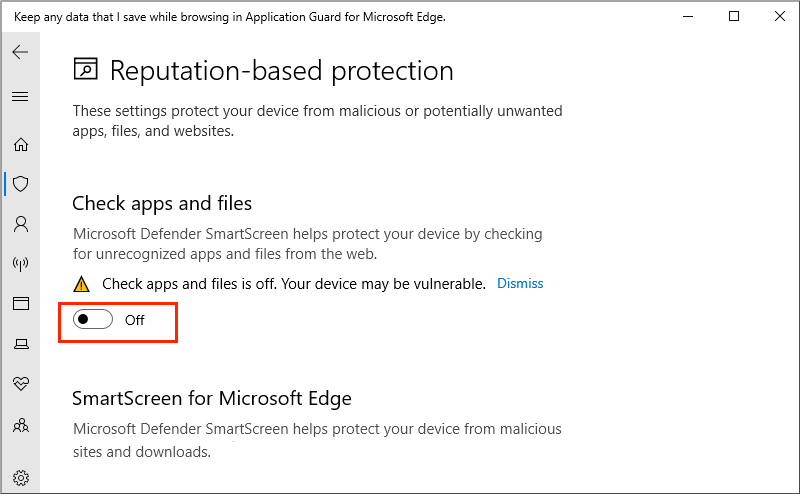Click the Check apps and files heading
Screen dimensions: 800x494
click(162, 203)
